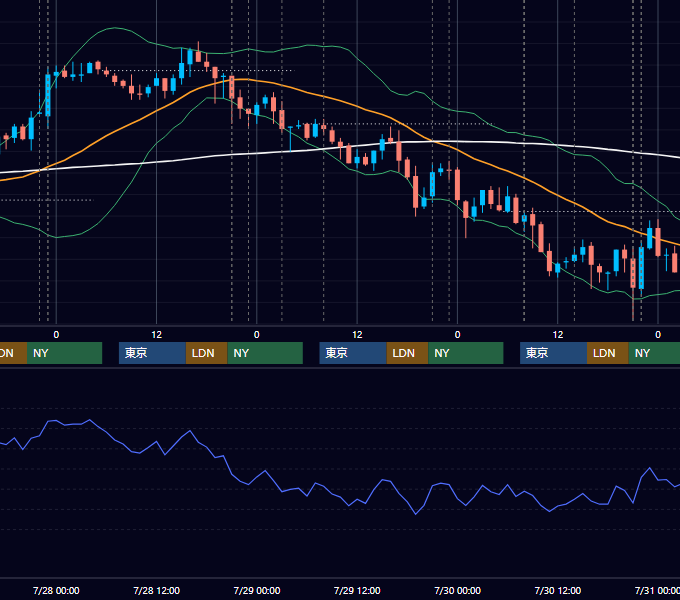The image size is (680, 600).
Task: Click the 7/28 00:00 date label
Action: click(56, 590)
